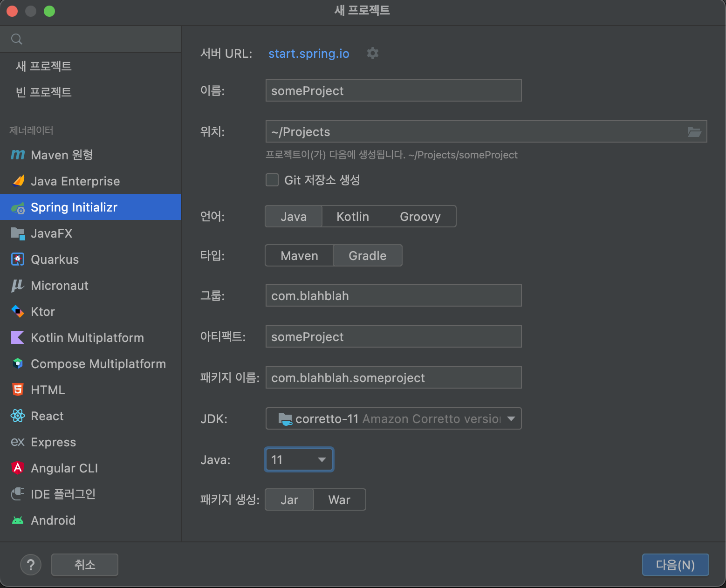Select the Maven 원형 generator
The width and height of the screenshot is (726, 588).
[x=90, y=155]
